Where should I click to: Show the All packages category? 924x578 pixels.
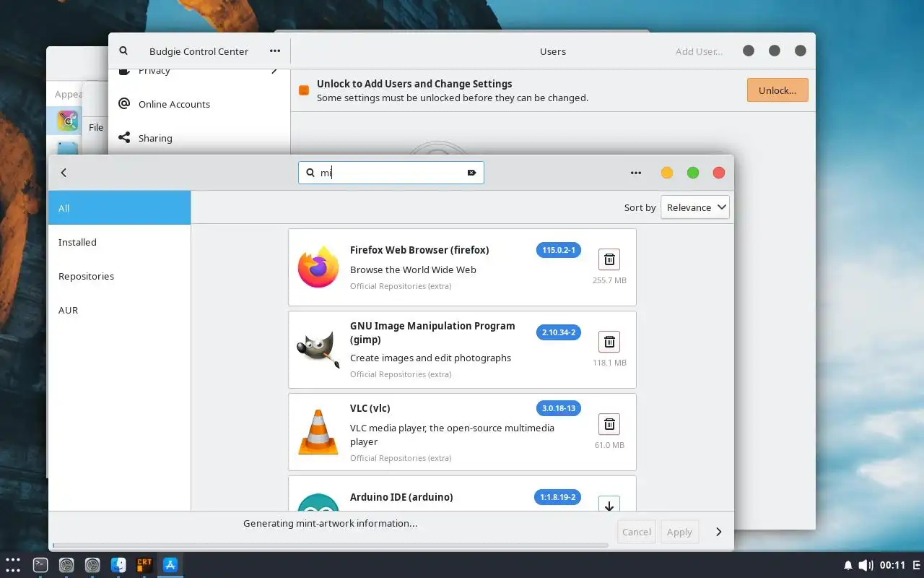pos(120,208)
